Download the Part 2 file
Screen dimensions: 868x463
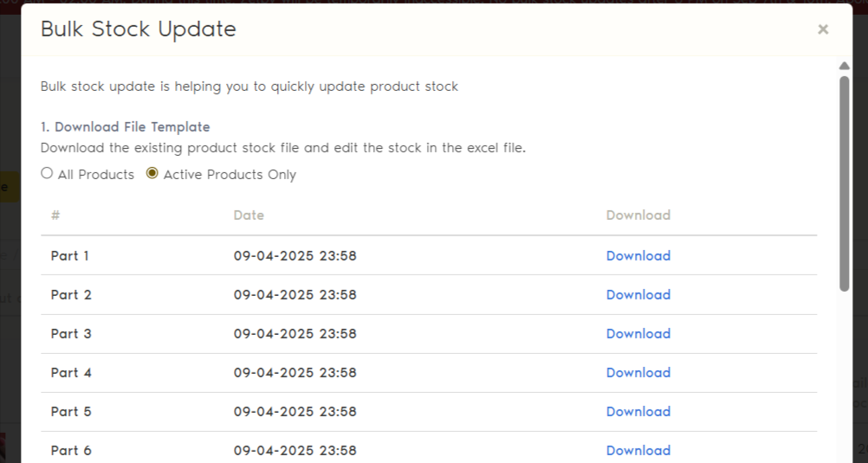(638, 294)
